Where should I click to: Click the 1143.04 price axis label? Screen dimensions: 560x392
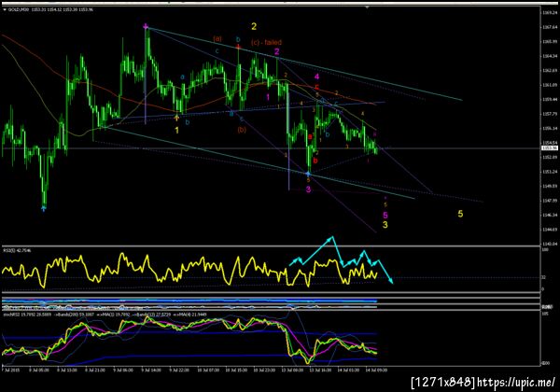click(550, 244)
